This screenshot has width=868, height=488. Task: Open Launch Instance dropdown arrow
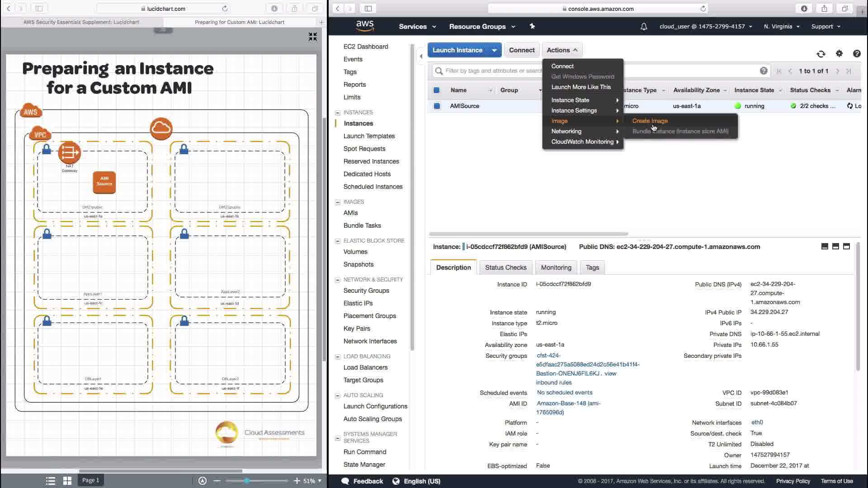click(494, 50)
